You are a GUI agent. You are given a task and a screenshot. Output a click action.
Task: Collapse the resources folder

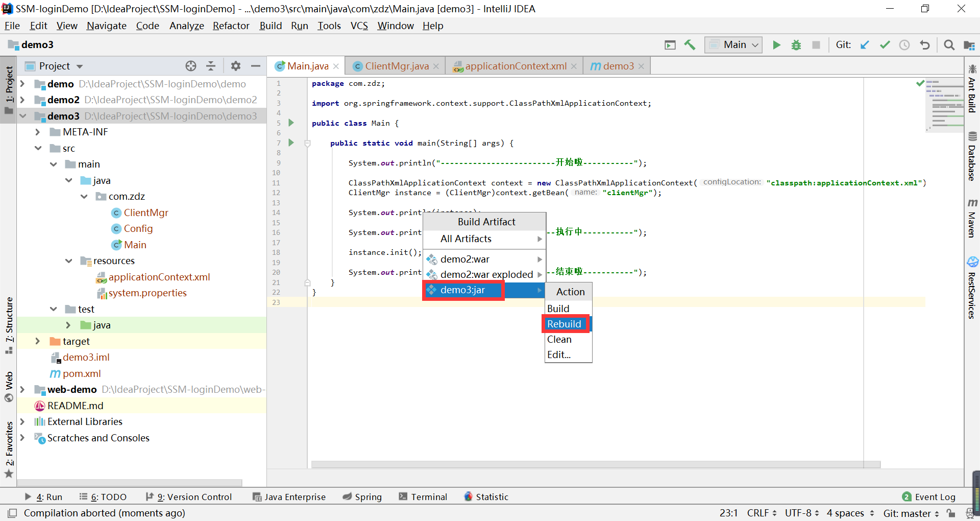tap(69, 261)
